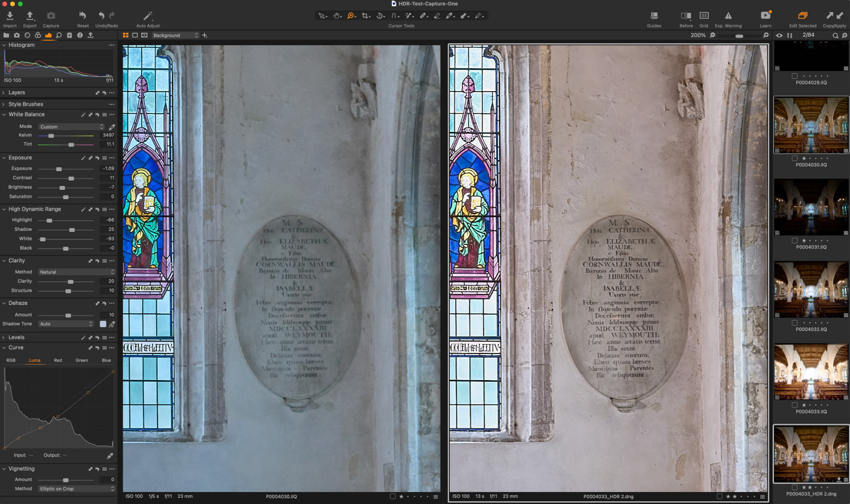Open the Exposure Warning toggle icon
This screenshot has height=504, width=850.
coord(728,15)
